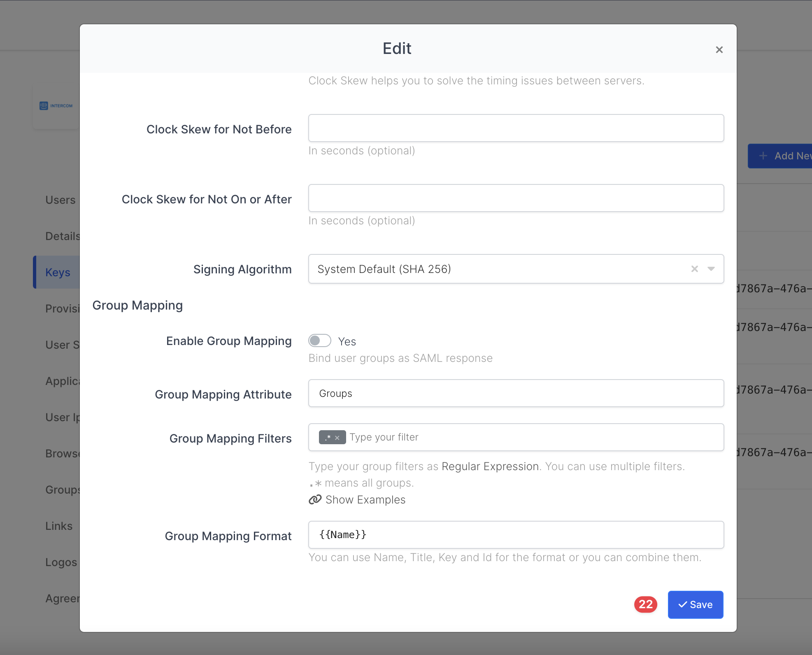Click the Intercom logo thumbnail

pos(56,106)
